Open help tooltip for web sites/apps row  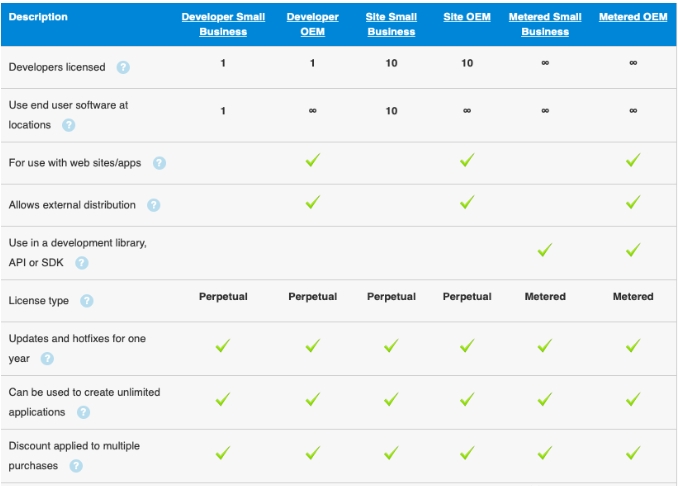[x=159, y=163]
